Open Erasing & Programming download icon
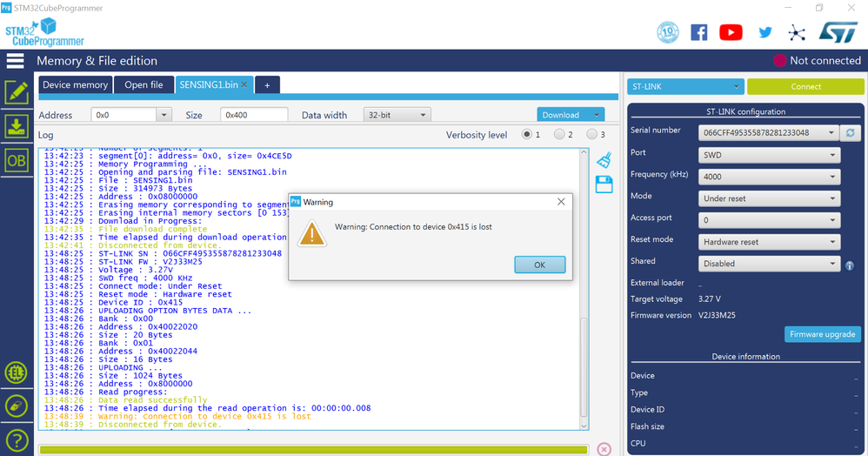This screenshot has width=868, height=456. coord(17,126)
